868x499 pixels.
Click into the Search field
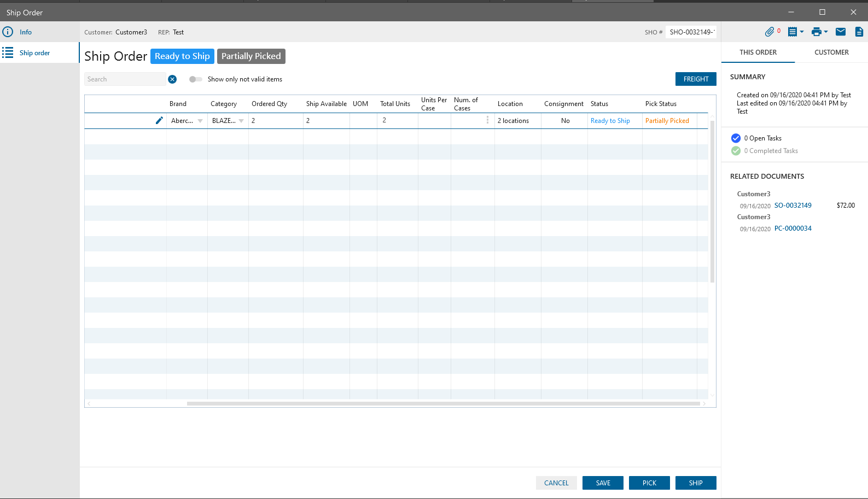pyautogui.click(x=125, y=79)
